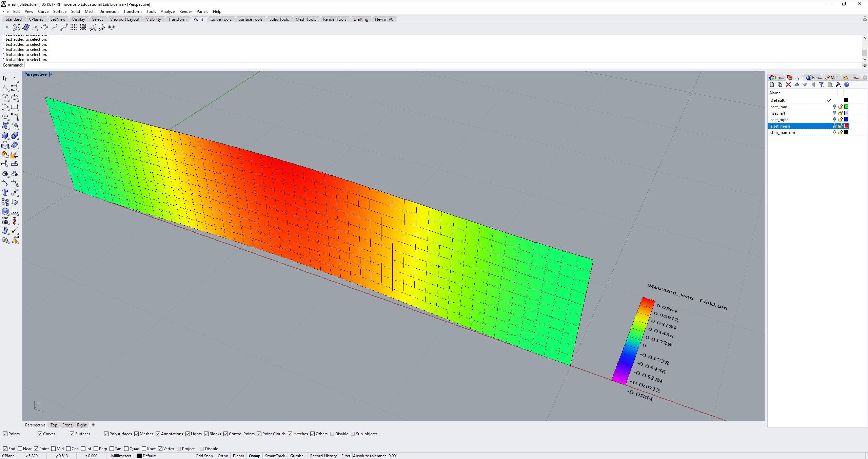Toggle Osnap in the status bar
868x459 pixels.
click(x=254, y=456)
